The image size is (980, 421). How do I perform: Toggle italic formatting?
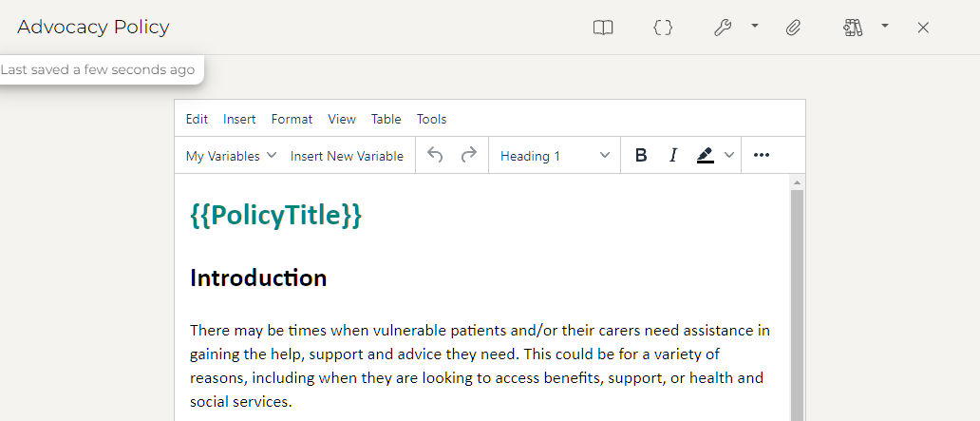coord(673,156)
